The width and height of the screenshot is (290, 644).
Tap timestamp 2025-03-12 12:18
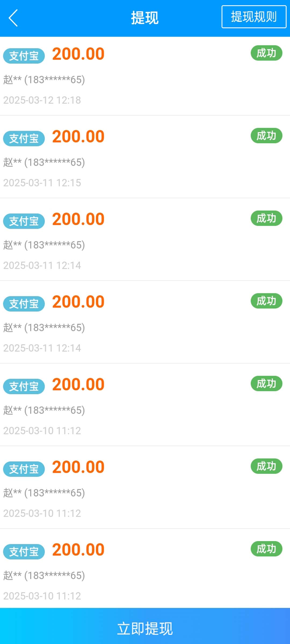point(42,100)
